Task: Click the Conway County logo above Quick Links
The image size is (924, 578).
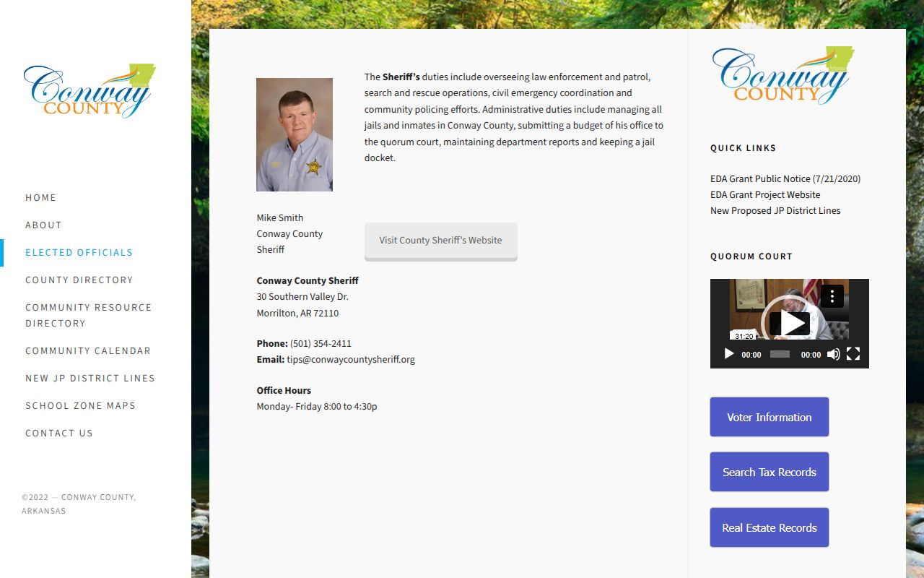Action: 783,75
